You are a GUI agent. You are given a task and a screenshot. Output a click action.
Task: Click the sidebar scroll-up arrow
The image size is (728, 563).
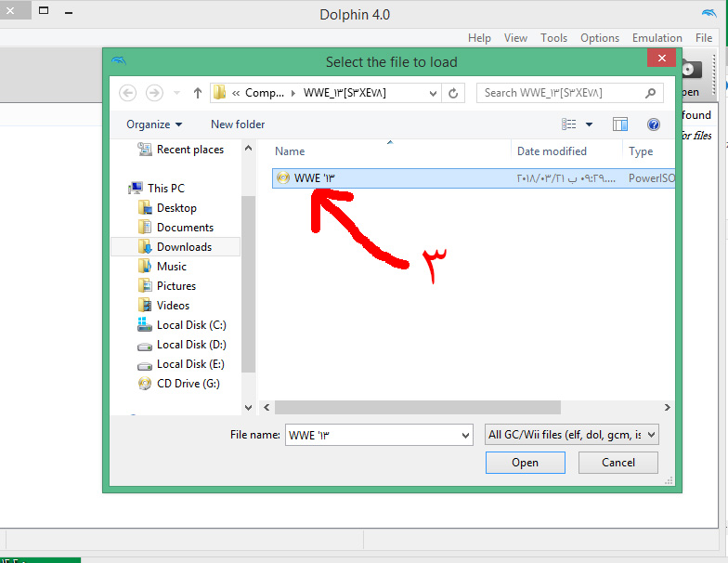coord(249,149)
